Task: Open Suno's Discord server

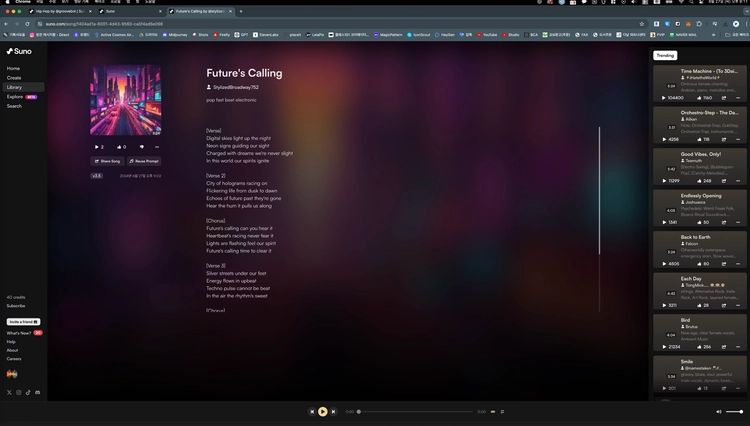Action: (x=37, y=393)
